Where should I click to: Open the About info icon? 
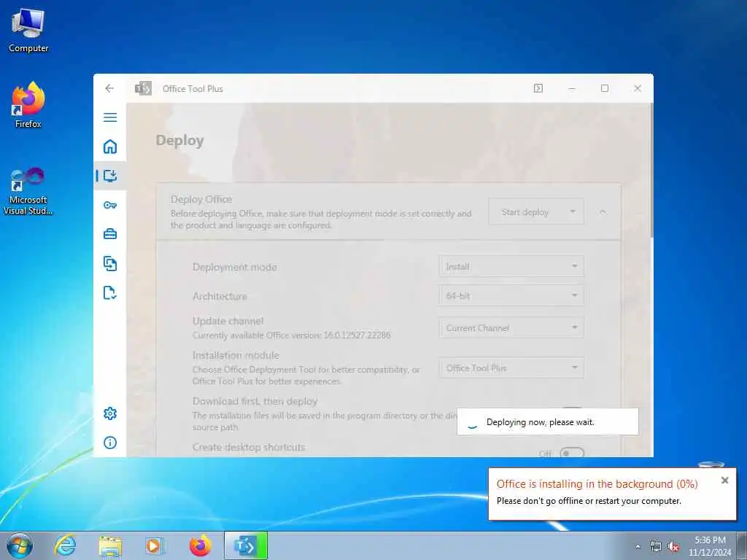pos(110,443)
